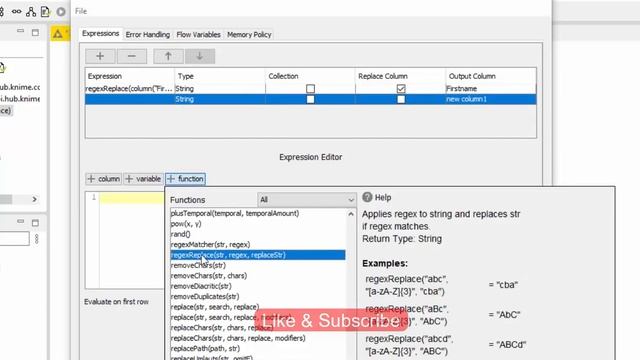Maximize the lower left panel
Viewport: 640px width, 360px height.
(x=36, y=223)
